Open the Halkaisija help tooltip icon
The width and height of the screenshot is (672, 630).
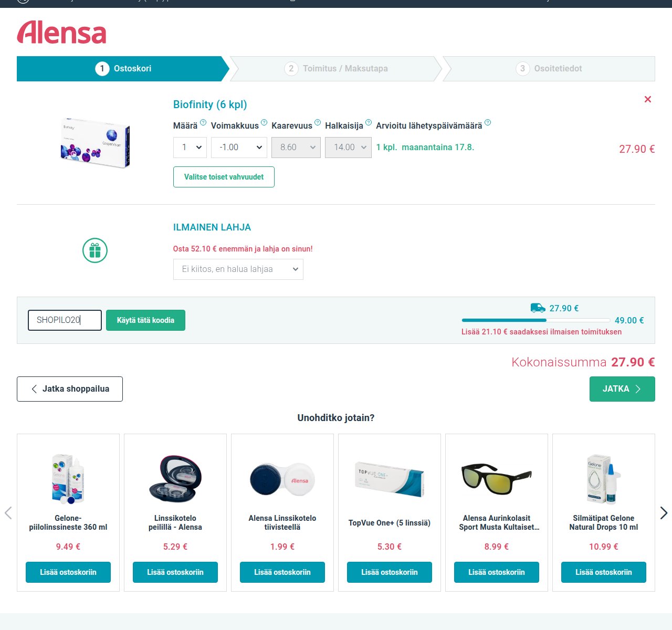[x=369, y=122]
